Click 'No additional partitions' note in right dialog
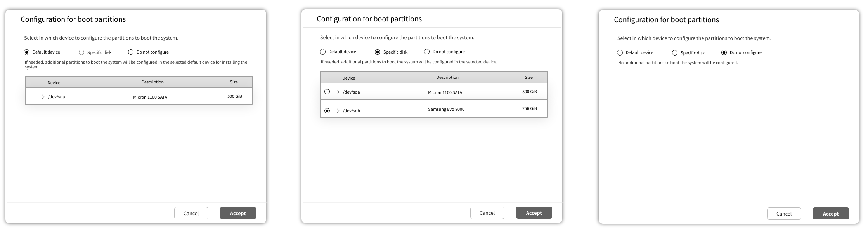 click(x=678, y=63)
